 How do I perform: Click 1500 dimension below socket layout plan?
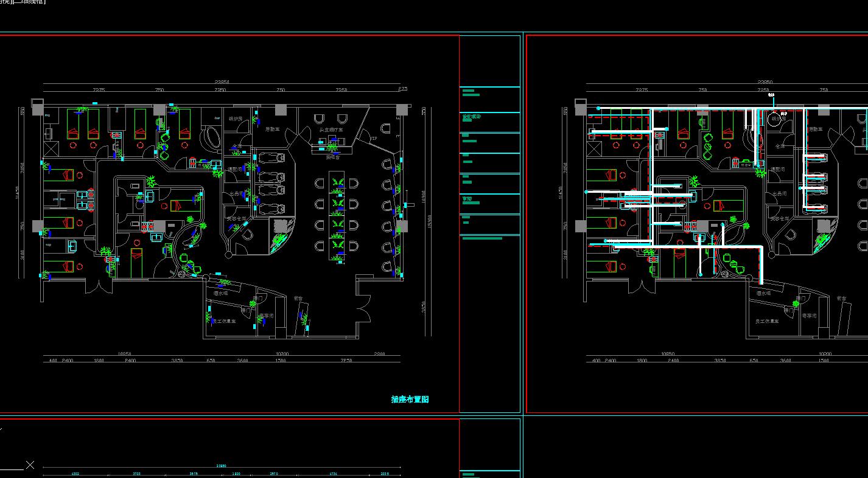tap(281, 361)
